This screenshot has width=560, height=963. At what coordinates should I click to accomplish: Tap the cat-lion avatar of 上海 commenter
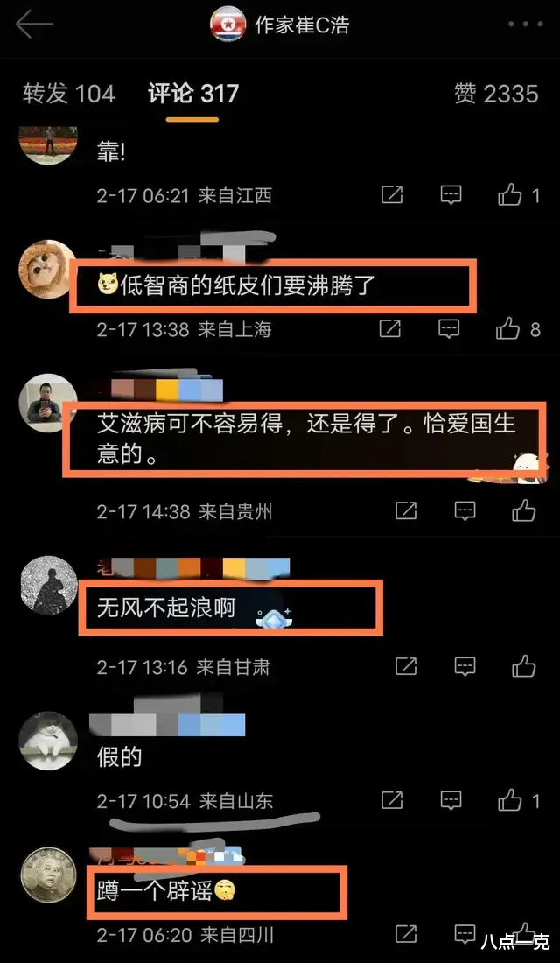47,270
